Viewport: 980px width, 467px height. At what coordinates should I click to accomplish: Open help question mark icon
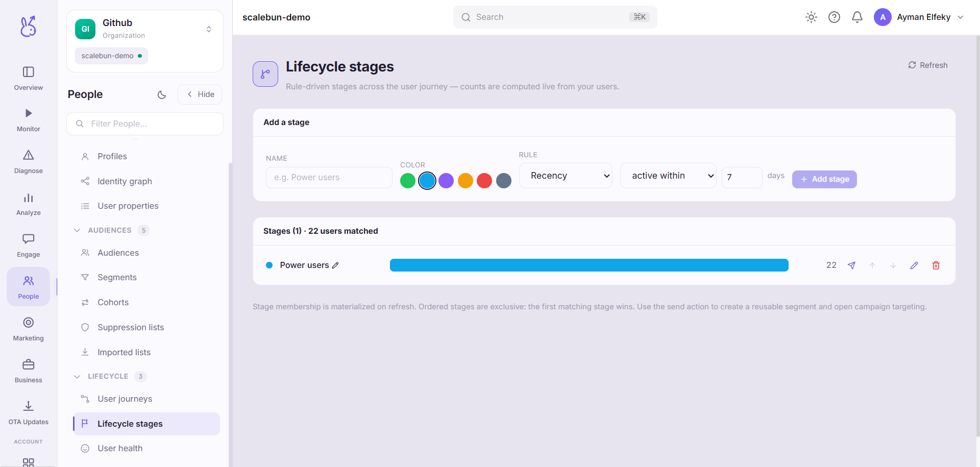point(834,17)
